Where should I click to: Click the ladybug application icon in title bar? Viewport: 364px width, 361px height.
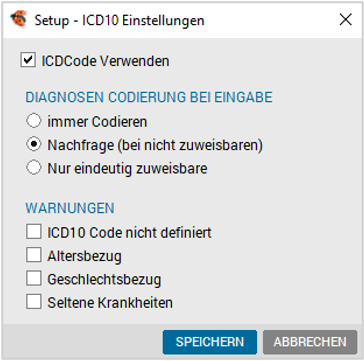[x=19, y=19]
